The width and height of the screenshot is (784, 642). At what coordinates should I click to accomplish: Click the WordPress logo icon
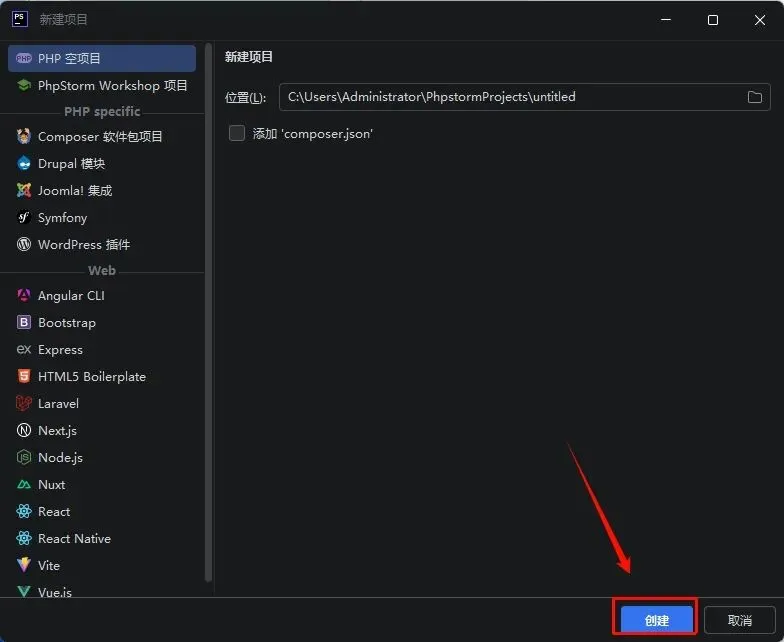pos(24,244)
